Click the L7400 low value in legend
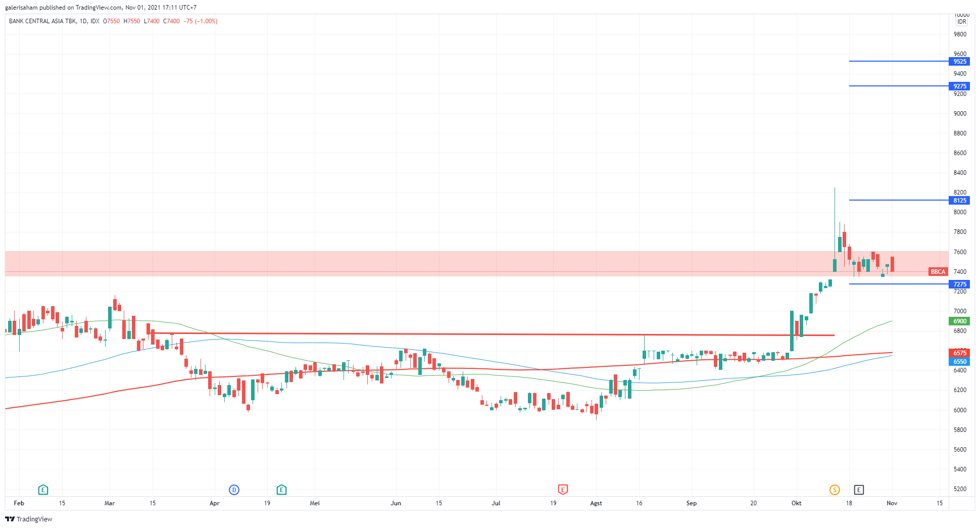Screen dimensions: 980x528 tap(152, 21)
